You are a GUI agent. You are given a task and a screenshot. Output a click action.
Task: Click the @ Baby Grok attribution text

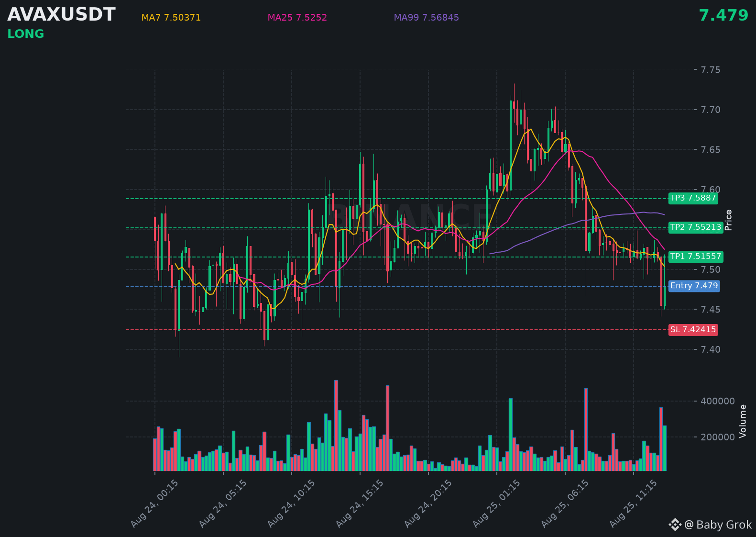(718, 525)
